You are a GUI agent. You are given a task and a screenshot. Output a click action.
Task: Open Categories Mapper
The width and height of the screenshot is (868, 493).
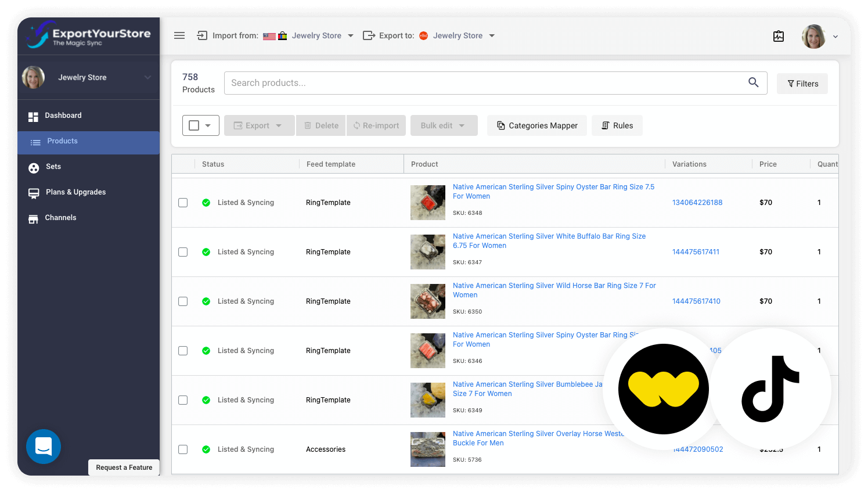[x=537, y=125]
